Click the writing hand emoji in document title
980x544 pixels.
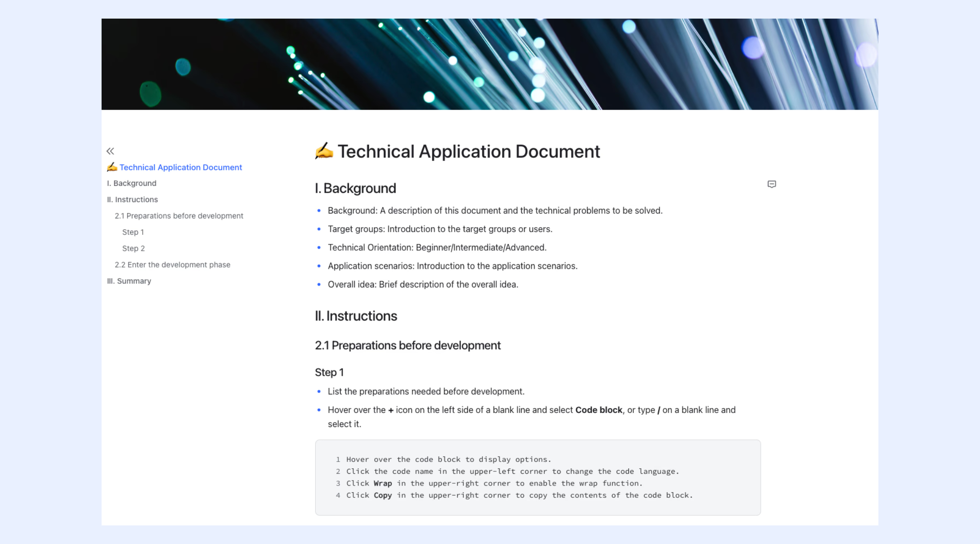pyautogui.click(x=324, y=151)
